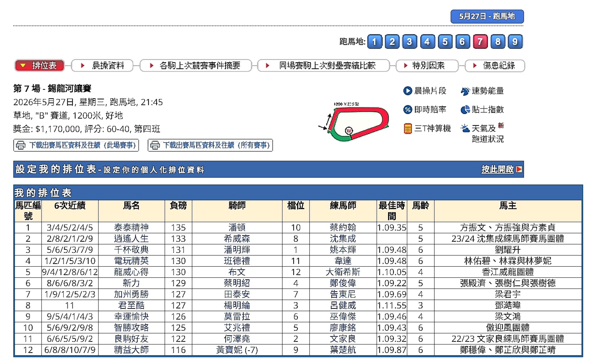The height and width of the screenshot is (364, 602).
Task: Open jockey 田泰安 profile
Action: point(237,294)
